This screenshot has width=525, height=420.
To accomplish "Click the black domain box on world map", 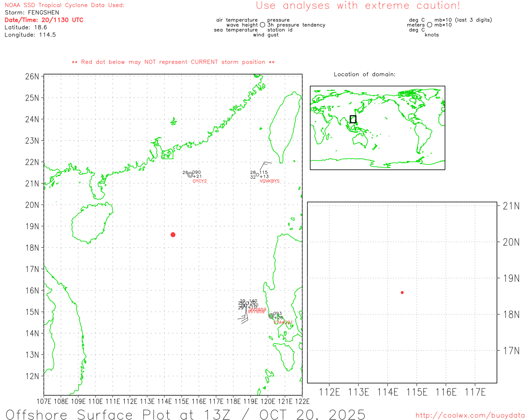I will [x=353, y=119].
